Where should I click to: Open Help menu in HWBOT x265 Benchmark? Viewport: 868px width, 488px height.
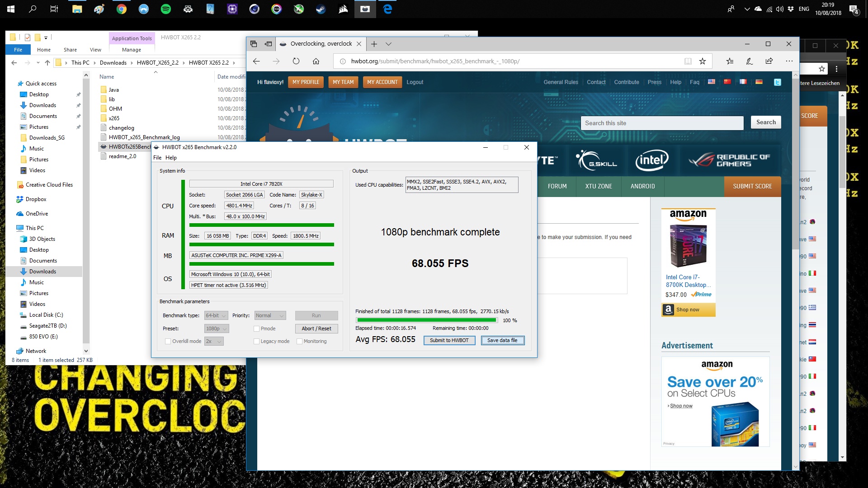point(171,158)
